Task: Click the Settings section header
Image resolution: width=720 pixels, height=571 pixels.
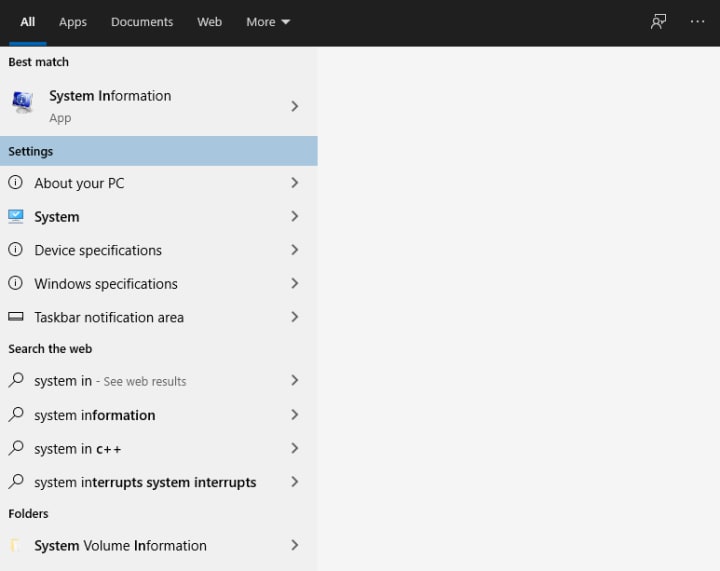Action: pos(158,151)
